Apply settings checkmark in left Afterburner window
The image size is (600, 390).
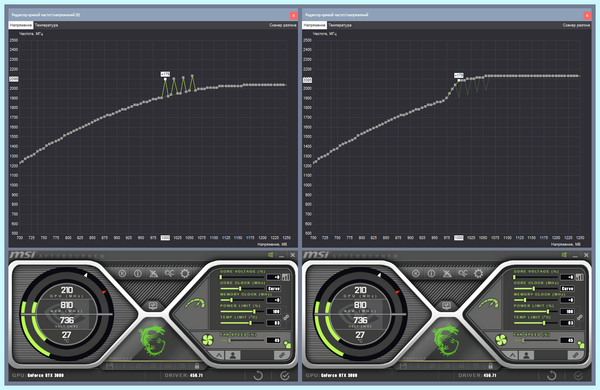(285, 375)
